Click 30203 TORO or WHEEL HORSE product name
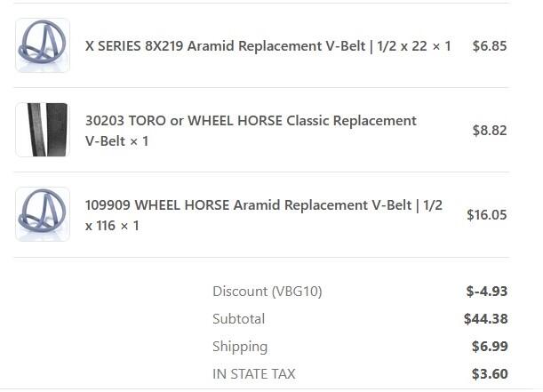 point(251,121)
